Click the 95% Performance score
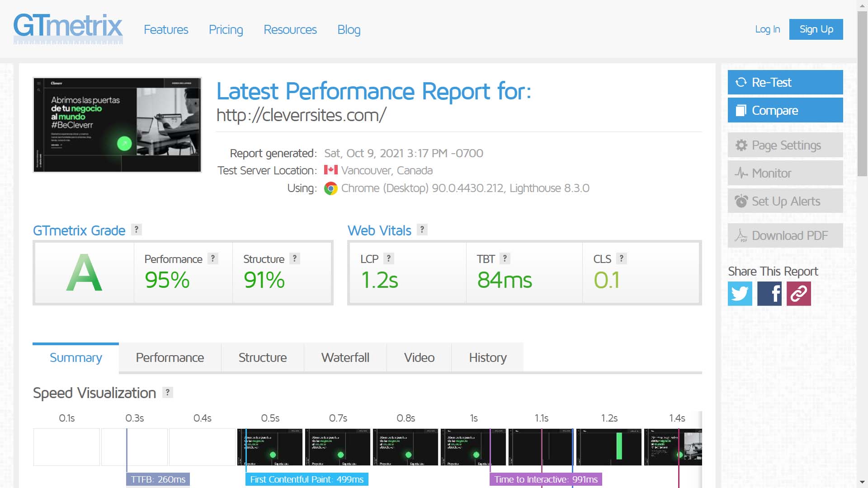The image size is (868, 488). pyautogui.click(x=167, y=280)
